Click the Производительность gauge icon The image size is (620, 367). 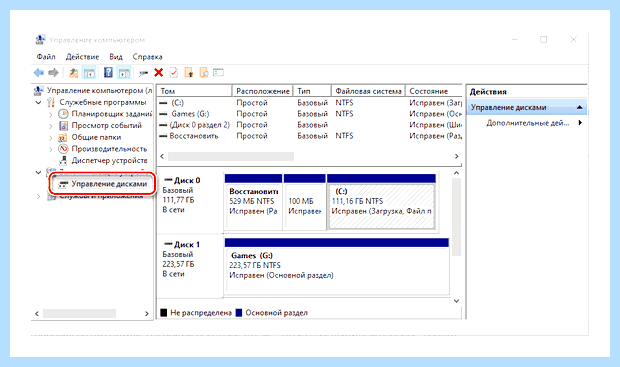(x=63, y=149)
